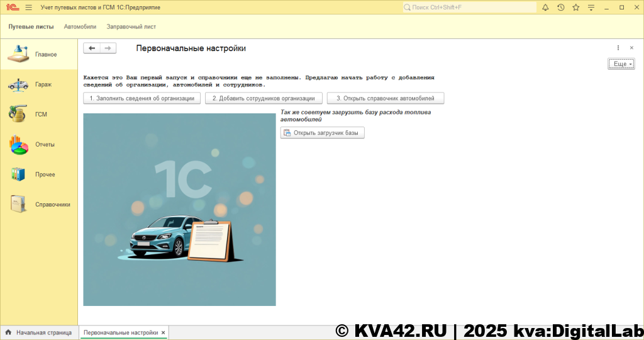Open favorites star in title bar
This screenshot has height=340, width=644.
[575, 8]
